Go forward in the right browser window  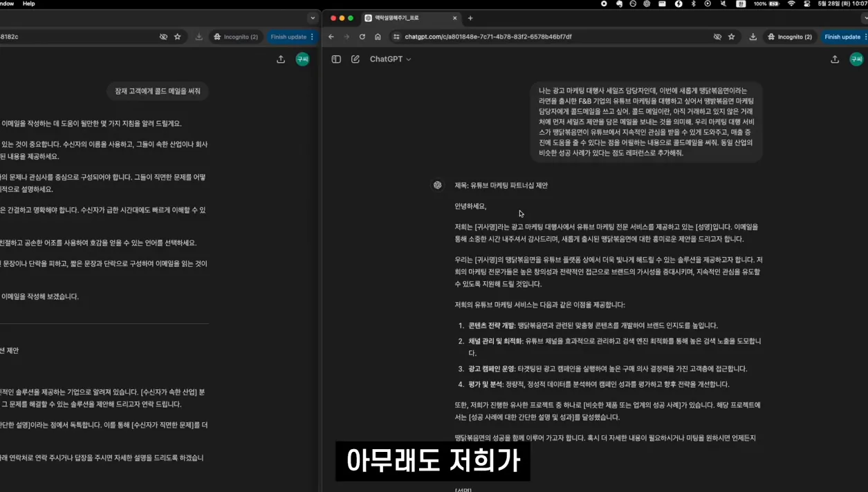pos(347,37)
